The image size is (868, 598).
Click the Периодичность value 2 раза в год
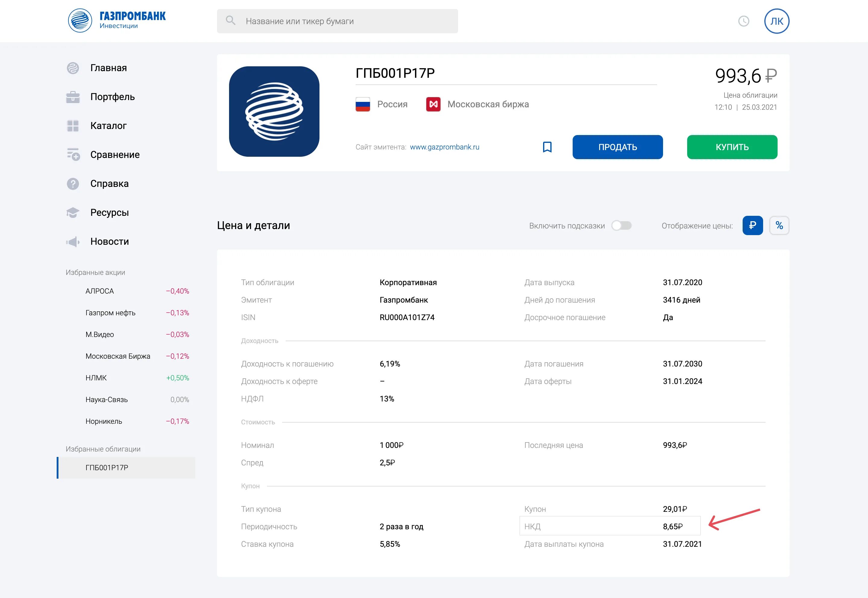[x=401, y=527]
